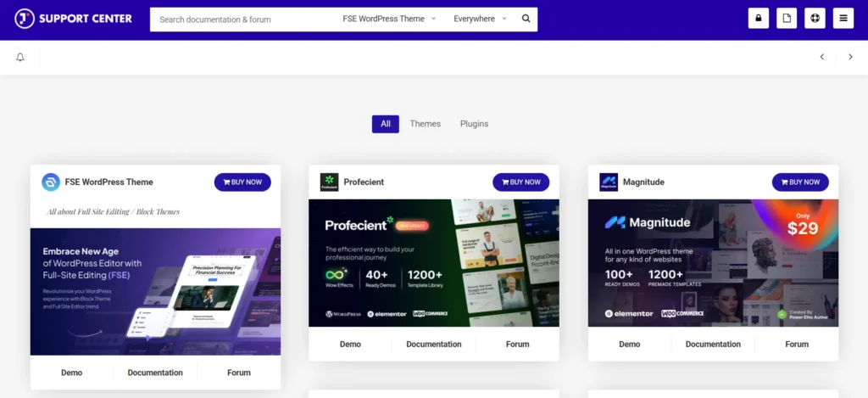Viewport: 868px width, 398px height.
Task: Open the lifebuoy support icon
Action: coord(815,19)
